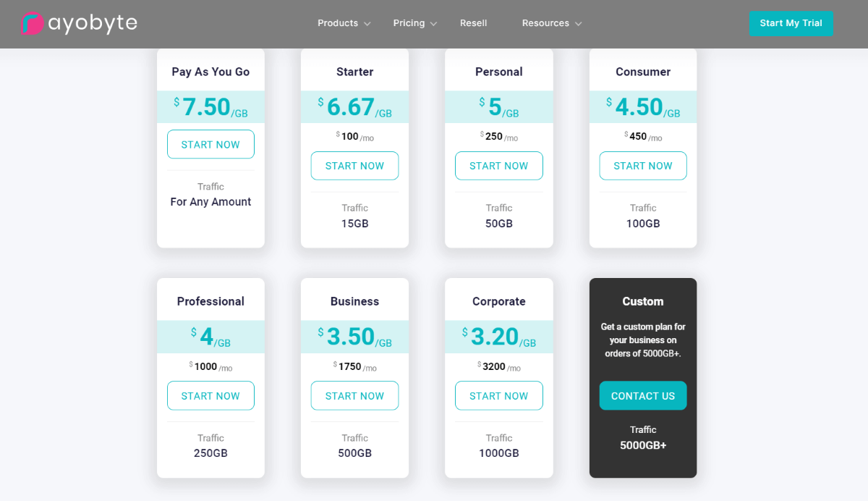Expand the Resources dropdown chevron
The width and height of the screenshot is (868, 501).
tap(579, 24)
